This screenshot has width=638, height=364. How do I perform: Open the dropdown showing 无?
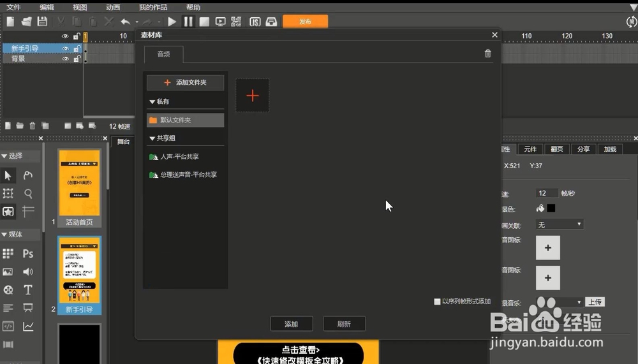(560, 224)
